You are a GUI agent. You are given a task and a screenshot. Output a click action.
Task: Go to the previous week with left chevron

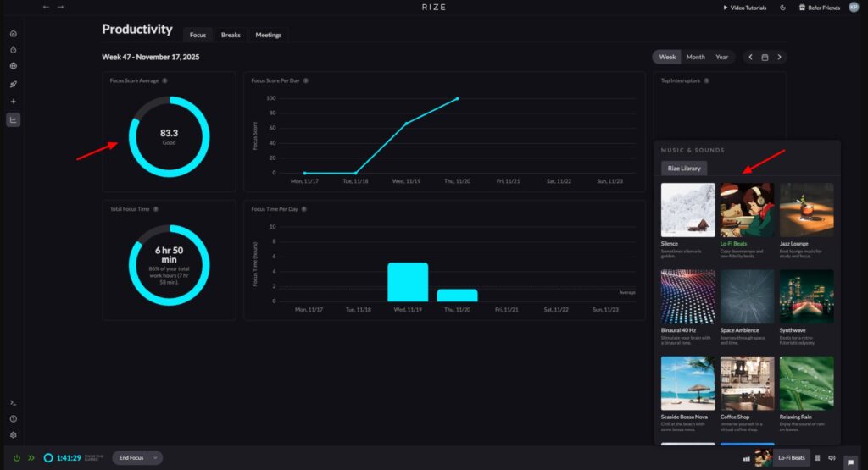coord(750,57)
